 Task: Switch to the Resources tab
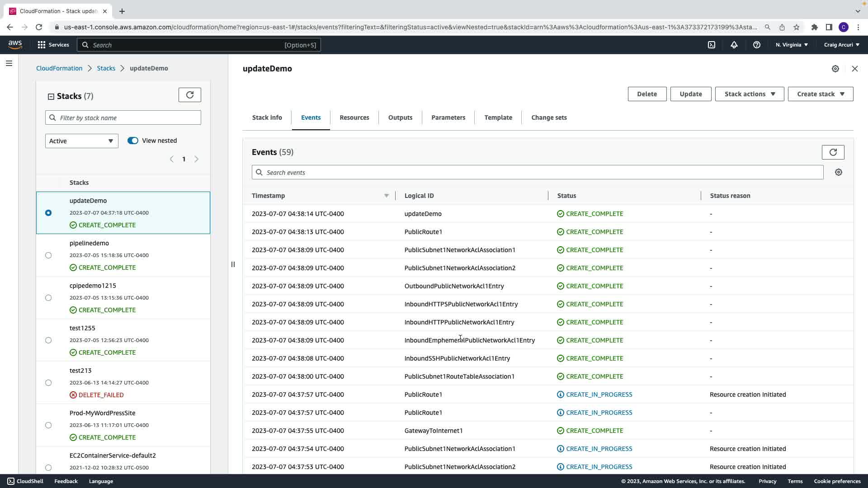tap(354, 117)
